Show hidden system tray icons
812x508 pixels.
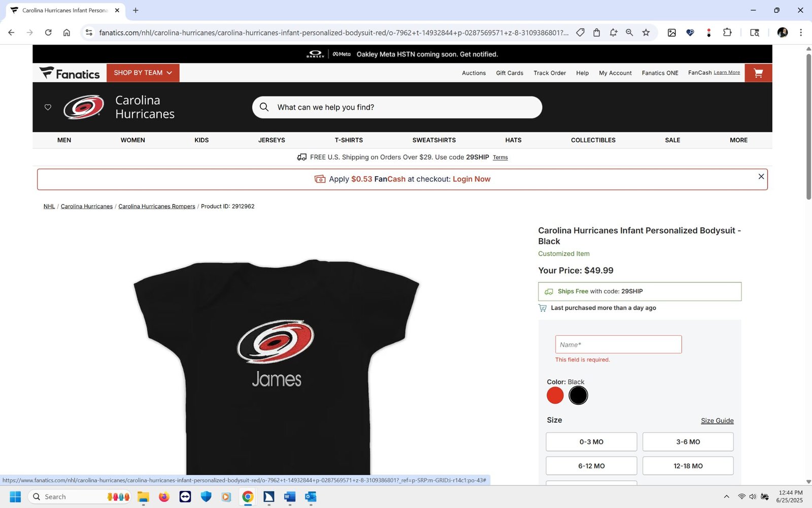click(x=726, y=496)
